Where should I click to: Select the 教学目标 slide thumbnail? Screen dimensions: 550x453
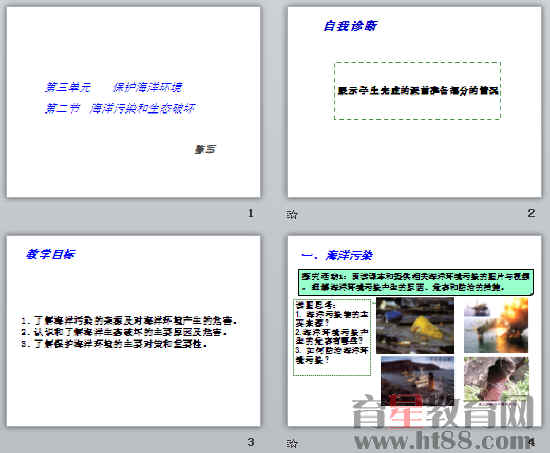click(134, 331)
